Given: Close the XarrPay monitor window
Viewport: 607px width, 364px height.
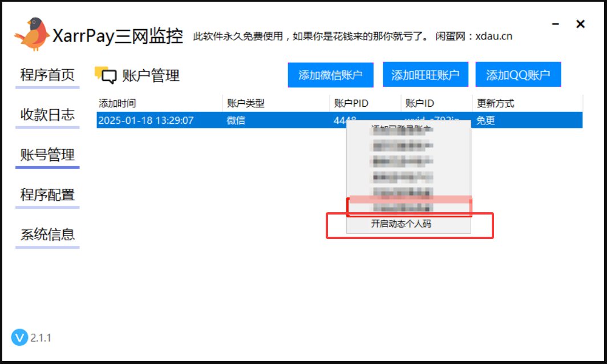Looking at the screenshot, I should coord(580,25).
